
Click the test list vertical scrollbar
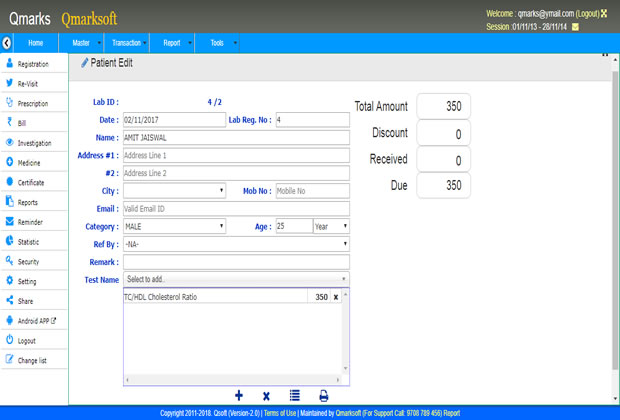point(346,331)
